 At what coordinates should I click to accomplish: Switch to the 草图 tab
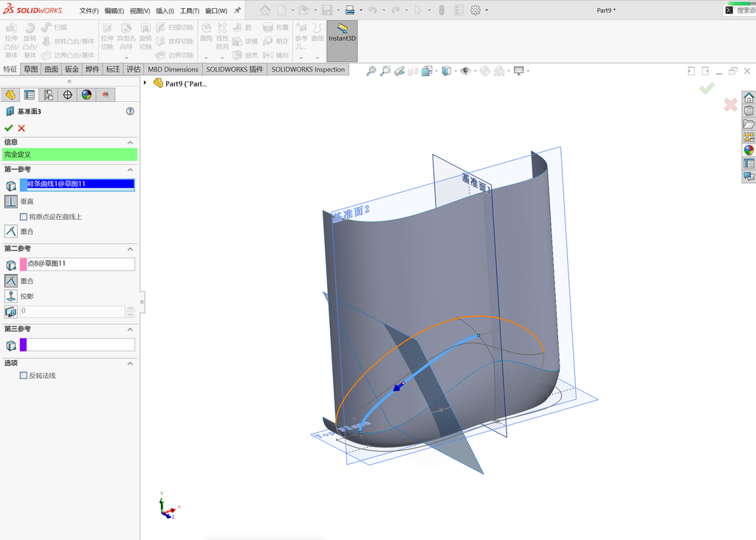31,69
